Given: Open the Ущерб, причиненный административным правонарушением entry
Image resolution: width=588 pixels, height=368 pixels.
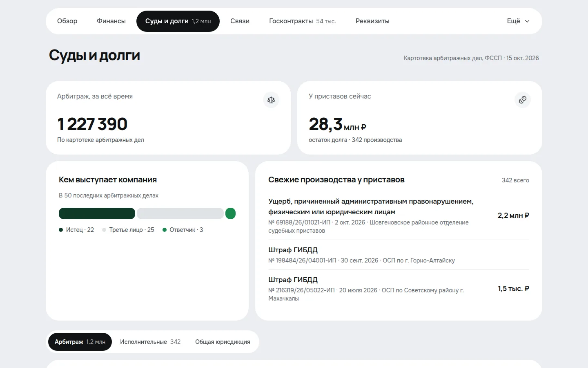Looking at the screenshot, I should point(399,215).
